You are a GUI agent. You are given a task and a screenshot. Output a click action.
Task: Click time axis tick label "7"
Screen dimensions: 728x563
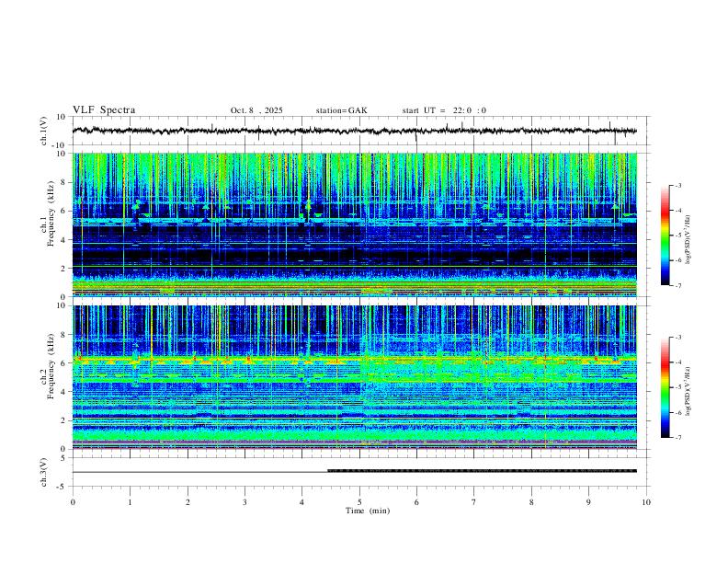[474, 502]
